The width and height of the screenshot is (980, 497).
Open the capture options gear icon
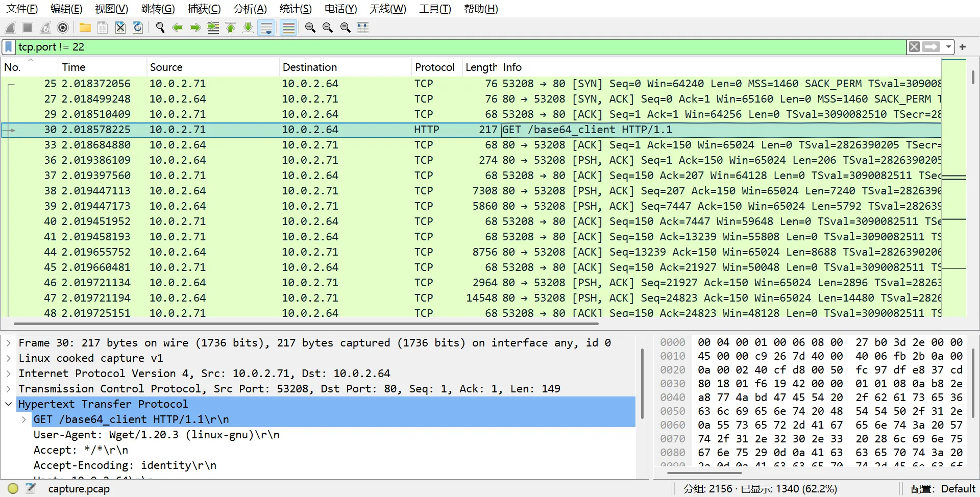(63, 28)
